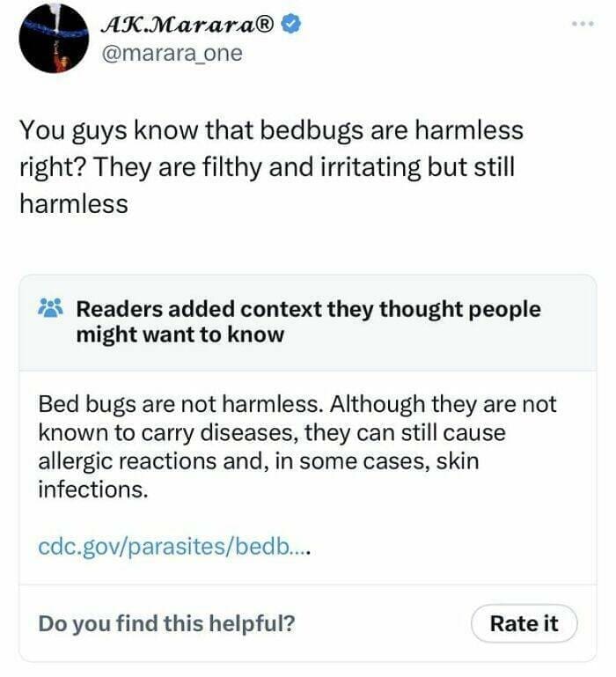Open the cdc.gov/parasites/bedb... link
The height and width of the screenshot is (677, 616).
(x=174, y=547)
